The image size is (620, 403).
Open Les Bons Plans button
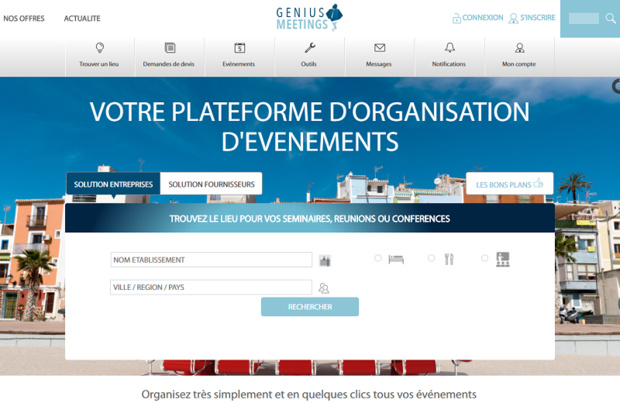509,184
